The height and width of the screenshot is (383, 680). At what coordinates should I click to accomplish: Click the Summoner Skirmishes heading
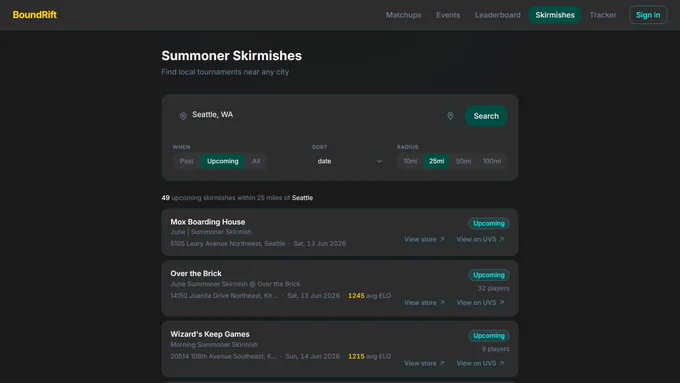coord(232,56)
